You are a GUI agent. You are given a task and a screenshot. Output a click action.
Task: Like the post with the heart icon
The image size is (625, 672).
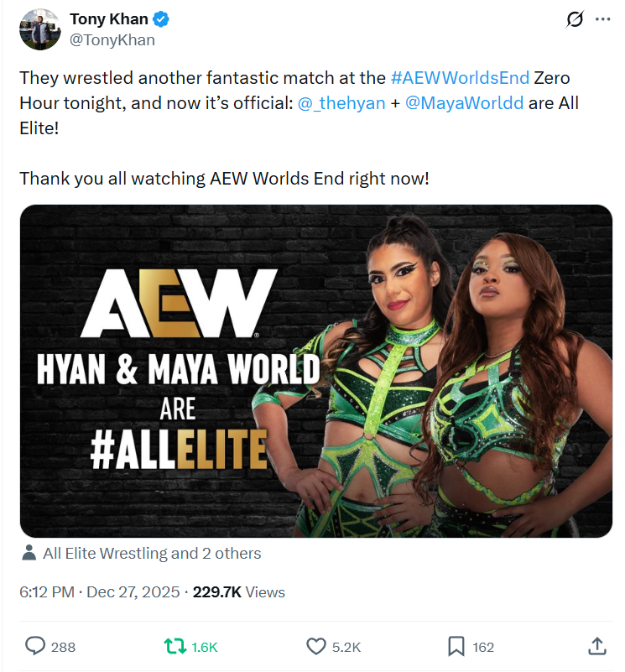tap(315, 646)
